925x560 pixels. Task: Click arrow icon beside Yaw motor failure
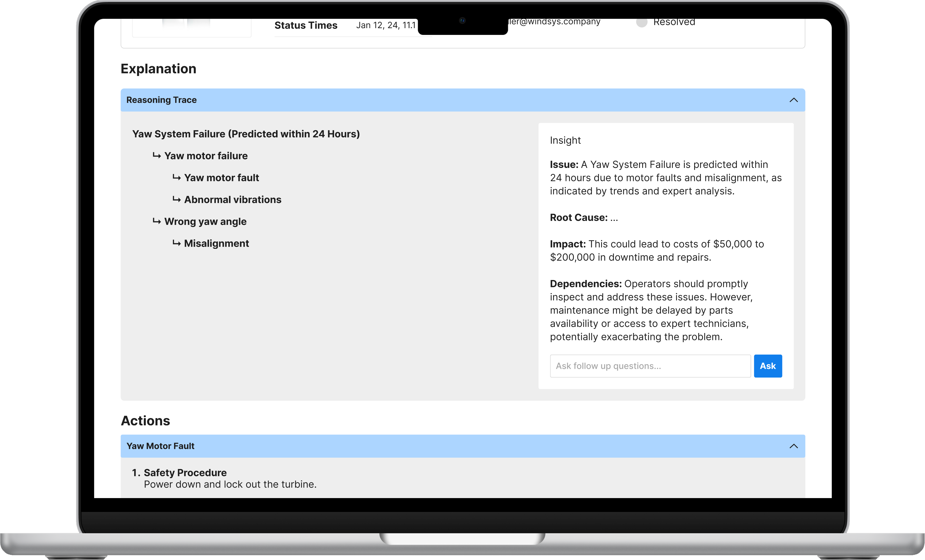tap(156, 155)
